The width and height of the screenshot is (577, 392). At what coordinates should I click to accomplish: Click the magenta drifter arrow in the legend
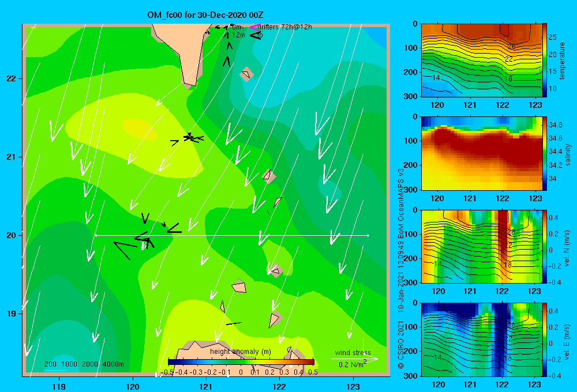tap(254, 27)
